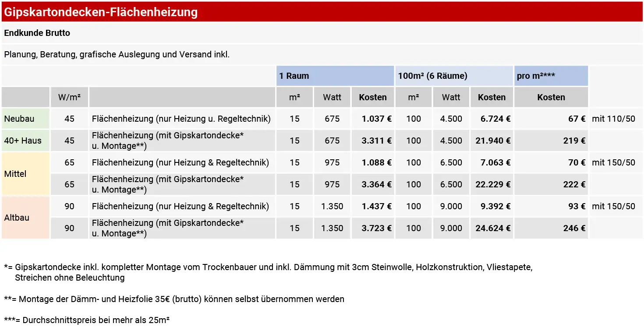644x327 pixels.
Task: Select "Flächenheizung (nur Heizung u. Regeltechnik)" description
Action: tap(181, 119)
